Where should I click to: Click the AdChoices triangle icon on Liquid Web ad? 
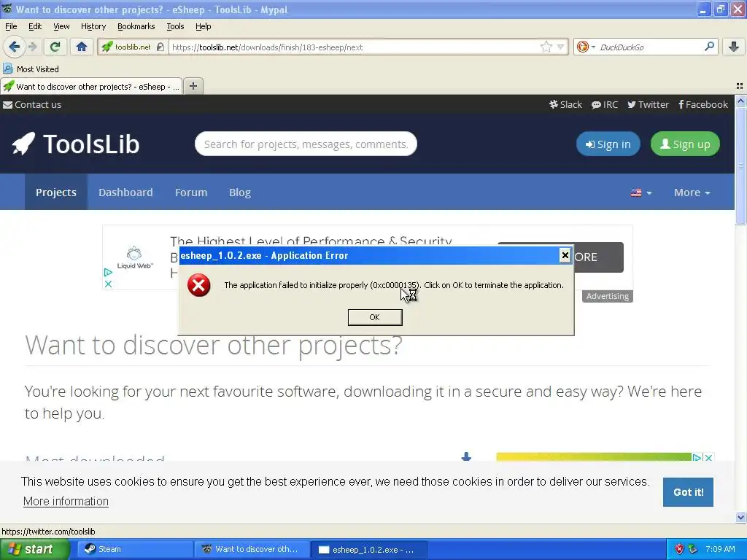click(x=108, y=273)
